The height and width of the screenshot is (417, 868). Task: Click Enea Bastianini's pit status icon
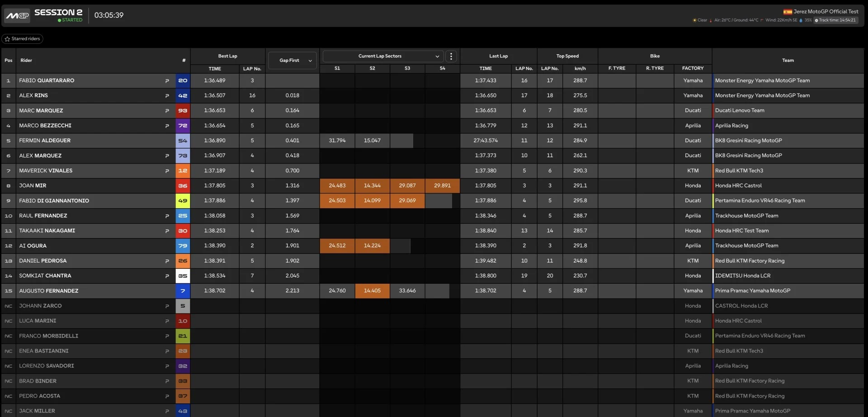pos(167,351)
